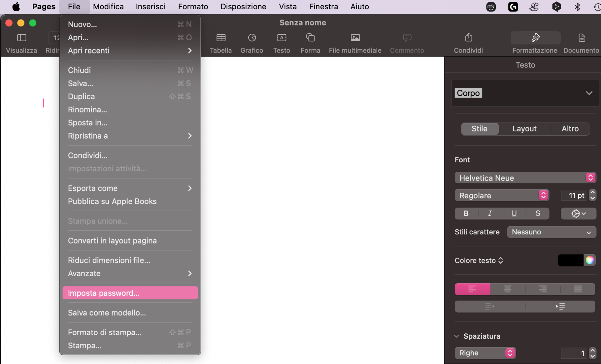
Task: Click the black text color swatch
Action: (570, 260)
